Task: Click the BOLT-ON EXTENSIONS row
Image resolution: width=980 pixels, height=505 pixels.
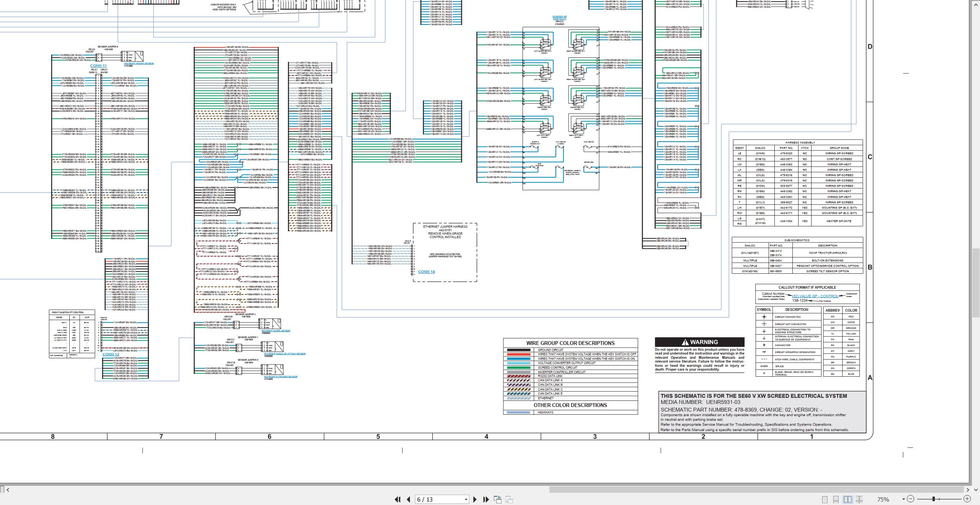Action: click(797, 260)
